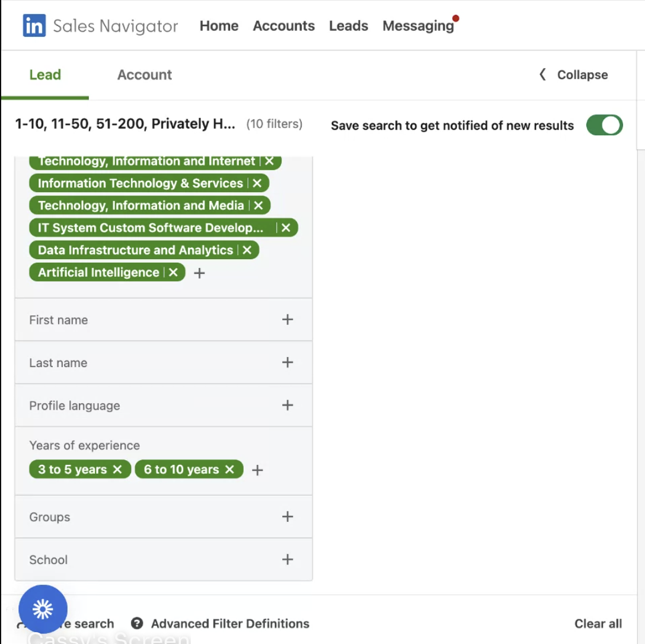Remove Technology, Information and Internet filter
Viewport: 645px width, 644px height.
pos(269,161)
